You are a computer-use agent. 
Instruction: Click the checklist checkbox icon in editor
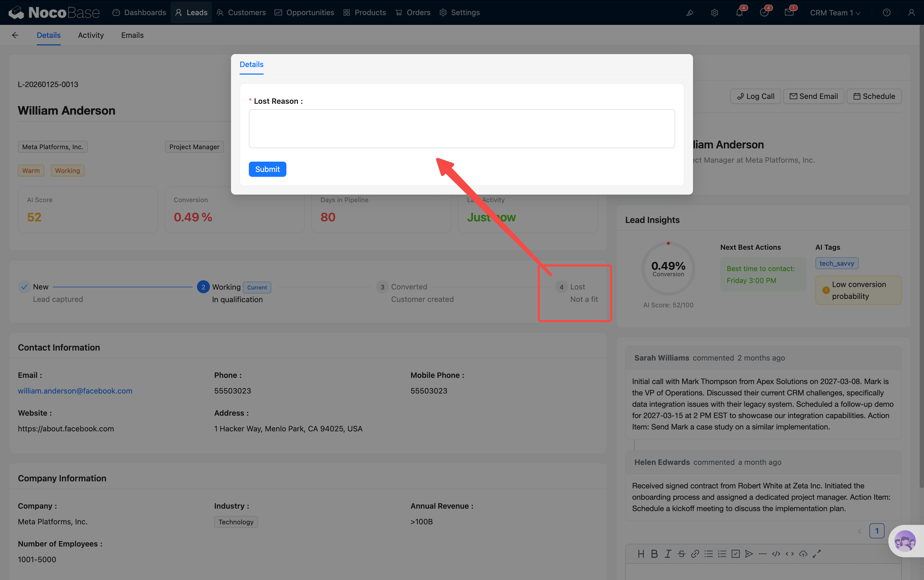point(735,554)
